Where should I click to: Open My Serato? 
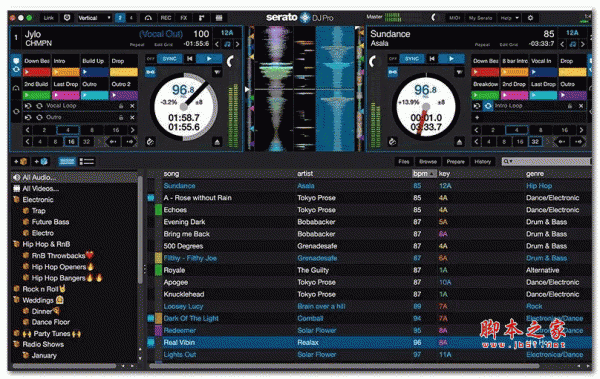480,18
